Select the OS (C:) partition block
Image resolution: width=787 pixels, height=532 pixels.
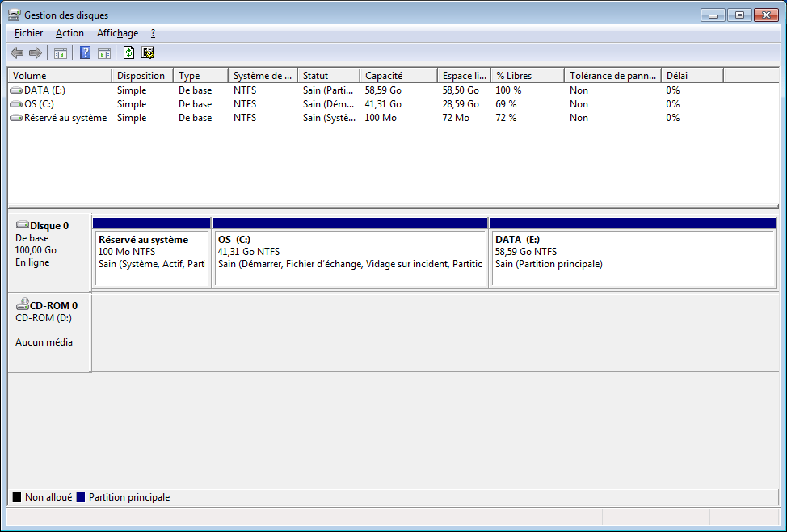pyautogui.click(x=350, y=253)
